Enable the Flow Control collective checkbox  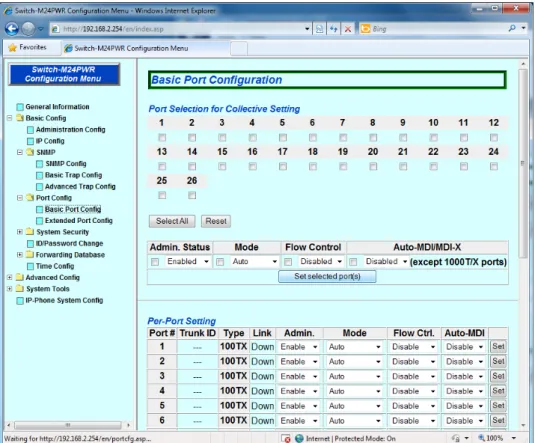coord(288,262)
